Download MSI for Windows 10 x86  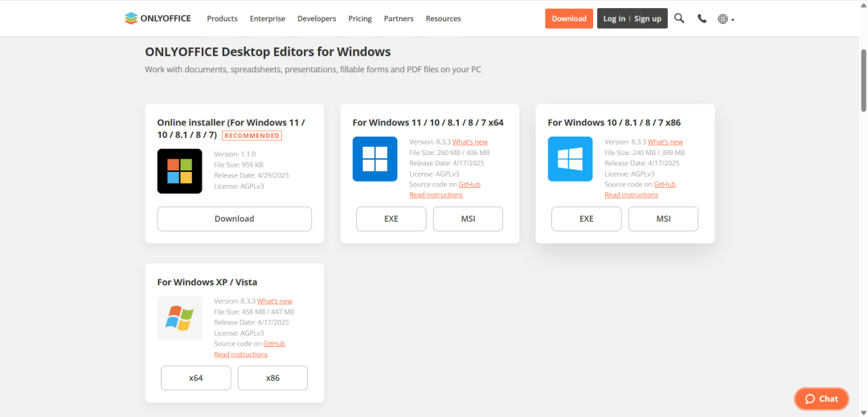663,219
